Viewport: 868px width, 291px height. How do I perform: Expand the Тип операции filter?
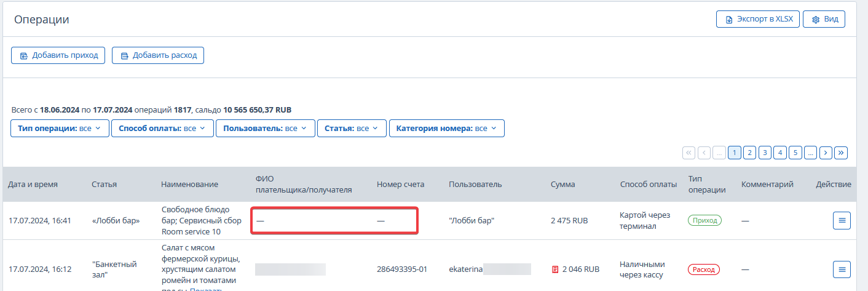tap(60, 129)
